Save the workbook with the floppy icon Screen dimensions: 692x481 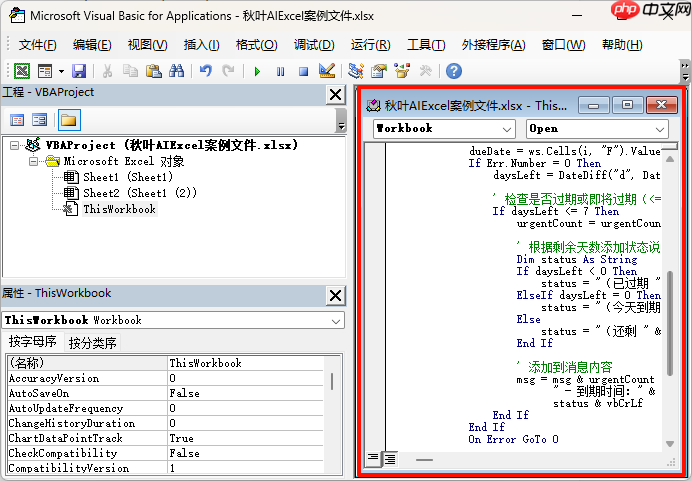tap(79, 71)
